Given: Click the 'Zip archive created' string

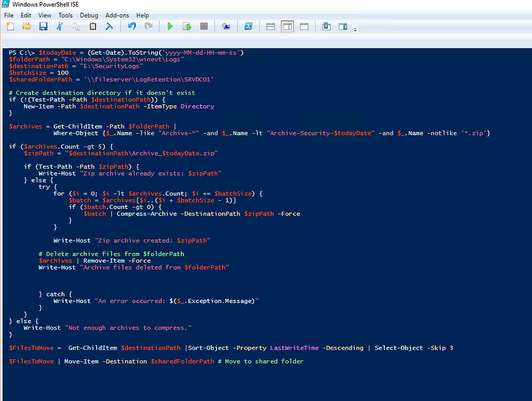Looking at the screenshot, I should (153, 240).
